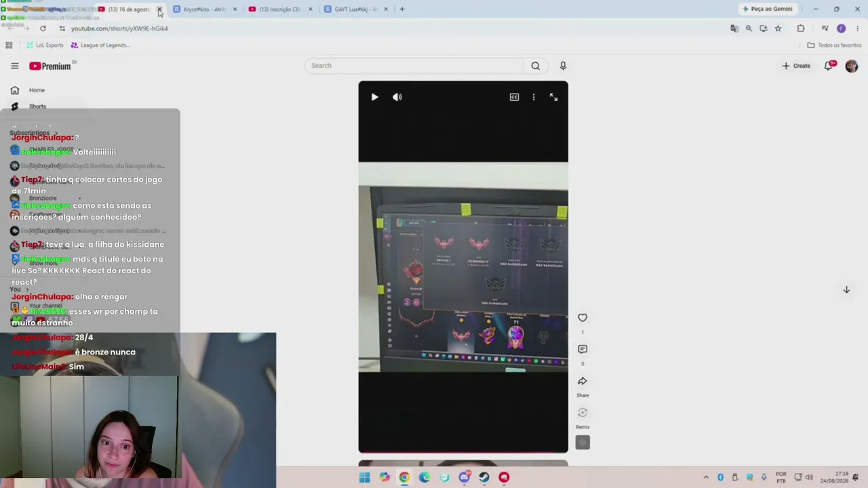The width and height of the screenshot is (868, 488).
Task: Open the Windows Start menu
Action: pyautogui.click(x=365, y=477)
